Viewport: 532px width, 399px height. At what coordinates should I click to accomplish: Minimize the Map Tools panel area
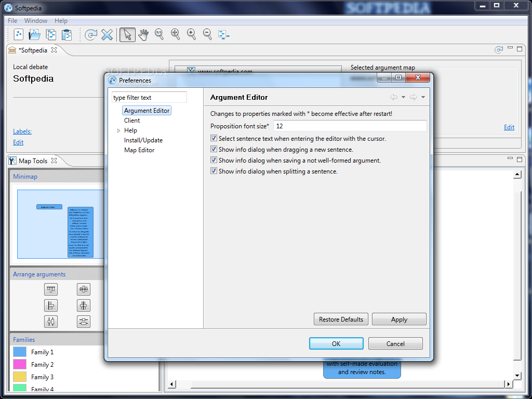click(510, 158)
